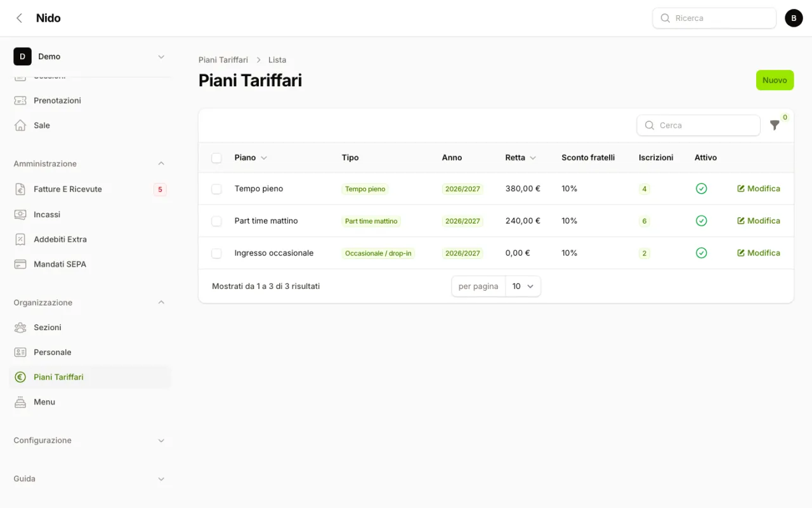This screenshot has width=812, height=508.
Task: Open the Demo tenant dropdown
Action: (x=89, y=57)
